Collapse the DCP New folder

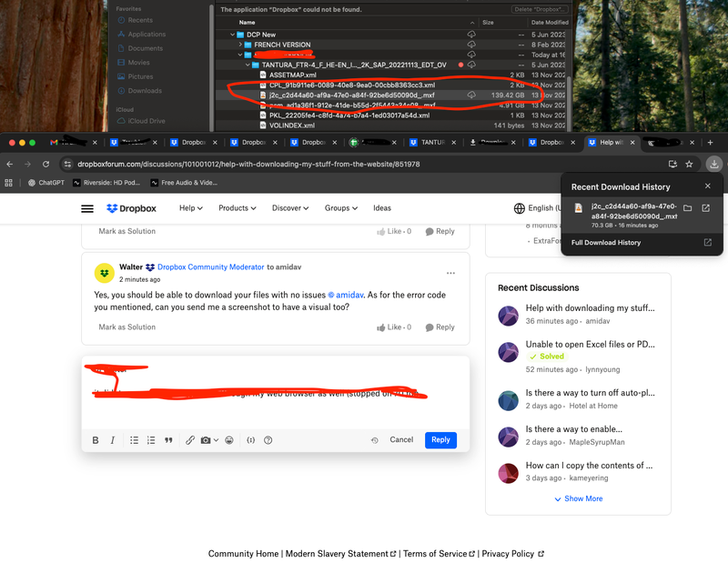coord(233,35)
